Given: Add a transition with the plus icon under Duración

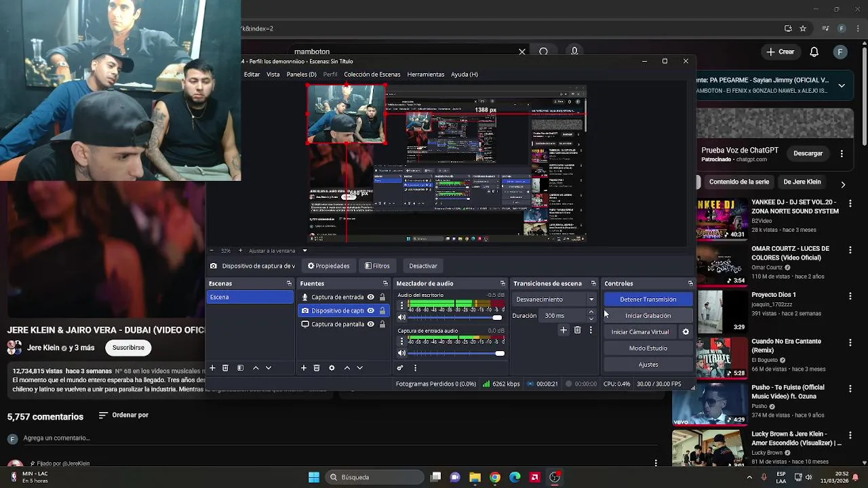Looking at the screenshot, I should coord(563,330).
